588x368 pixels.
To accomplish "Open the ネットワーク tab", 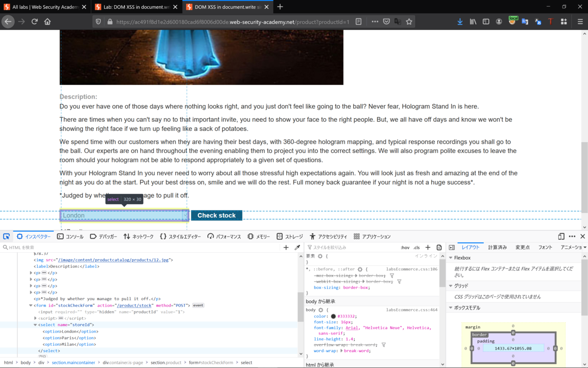I will click(x=139, y=237).
